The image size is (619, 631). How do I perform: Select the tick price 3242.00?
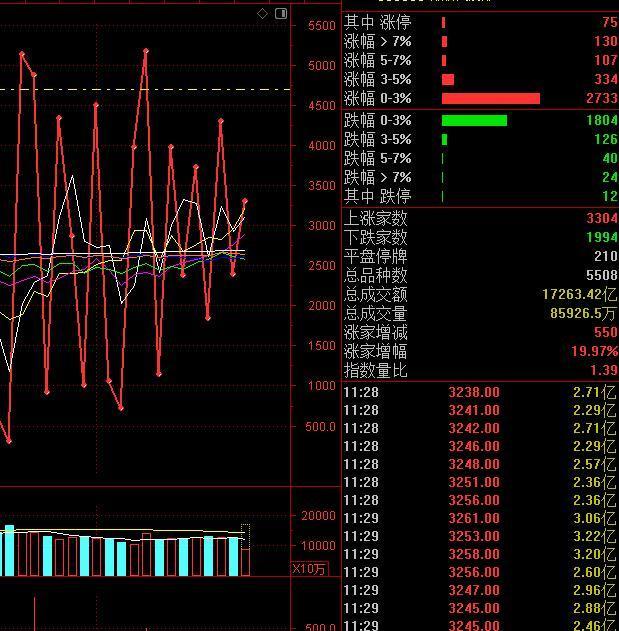(x=474, y=428)
